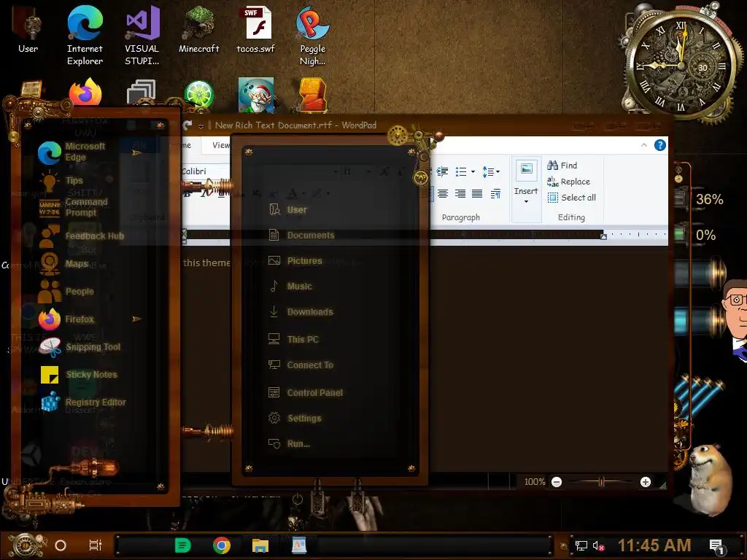Select Peggle Nights desktop icon

tap(312, 36)
